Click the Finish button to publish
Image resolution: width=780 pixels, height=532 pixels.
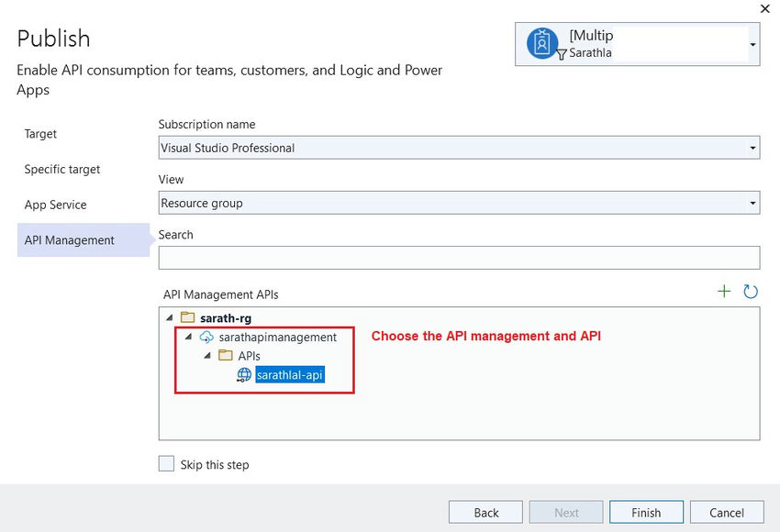pyautogui.click(x=646, y=512)
